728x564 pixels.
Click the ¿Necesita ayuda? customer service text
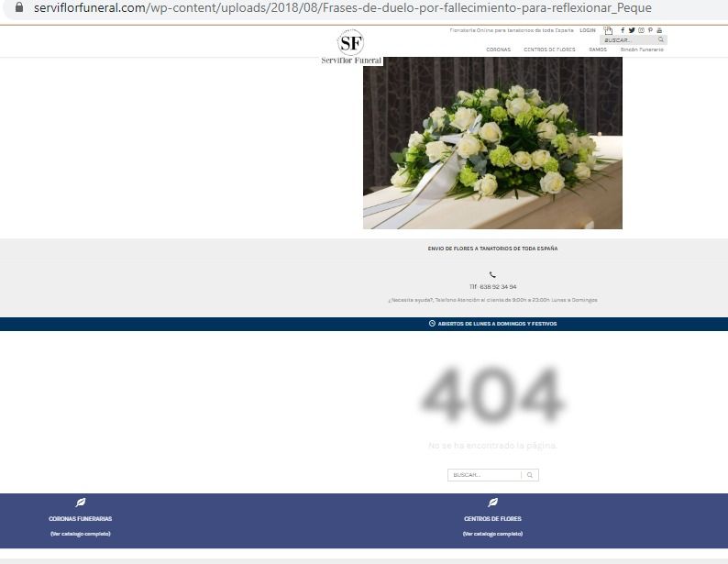pos(492,300)
